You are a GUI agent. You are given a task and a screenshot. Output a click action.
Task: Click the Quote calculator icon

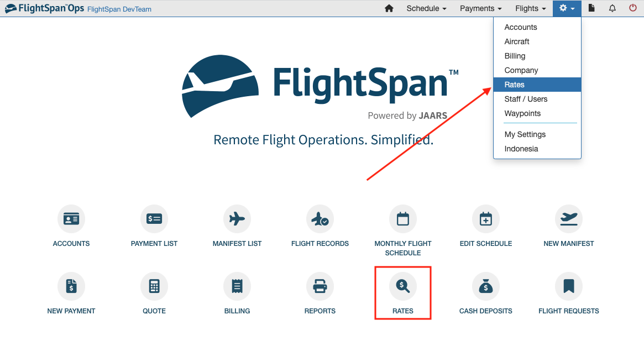click(154, 286)
